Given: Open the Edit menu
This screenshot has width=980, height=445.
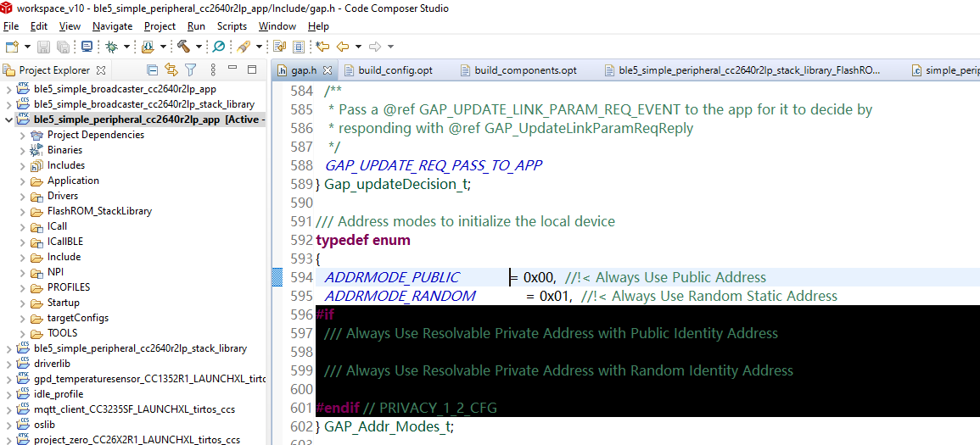Looking at the screenshot, I should point(39,26).
